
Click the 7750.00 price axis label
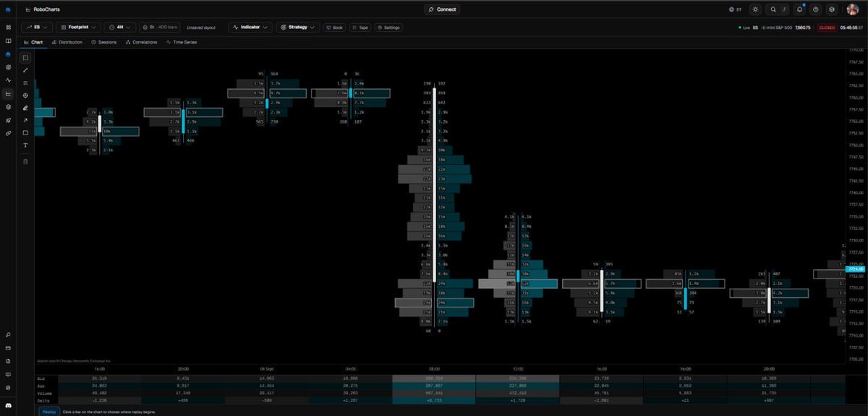(855, 145)
